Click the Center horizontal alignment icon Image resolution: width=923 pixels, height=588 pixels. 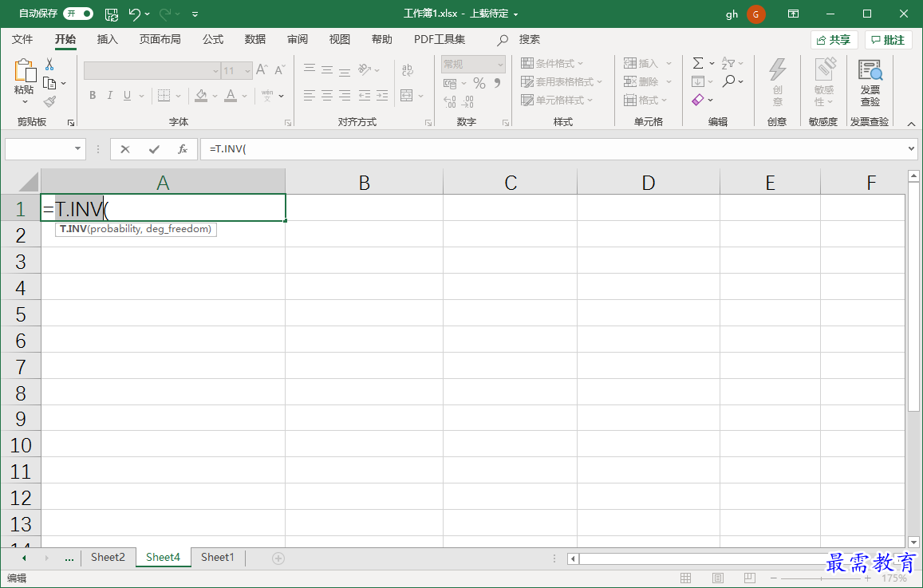tap(327, 96)
